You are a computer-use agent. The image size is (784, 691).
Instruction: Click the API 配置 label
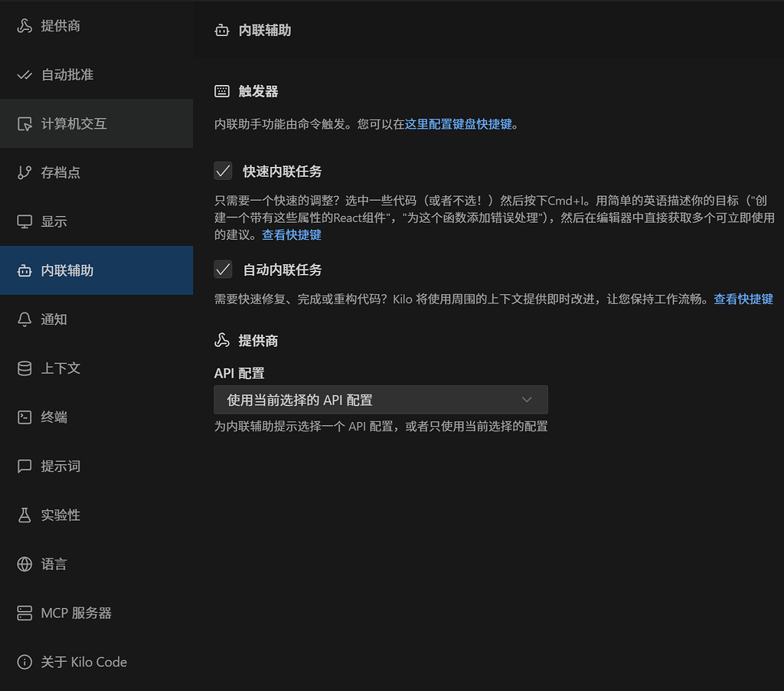click(239, 373)
